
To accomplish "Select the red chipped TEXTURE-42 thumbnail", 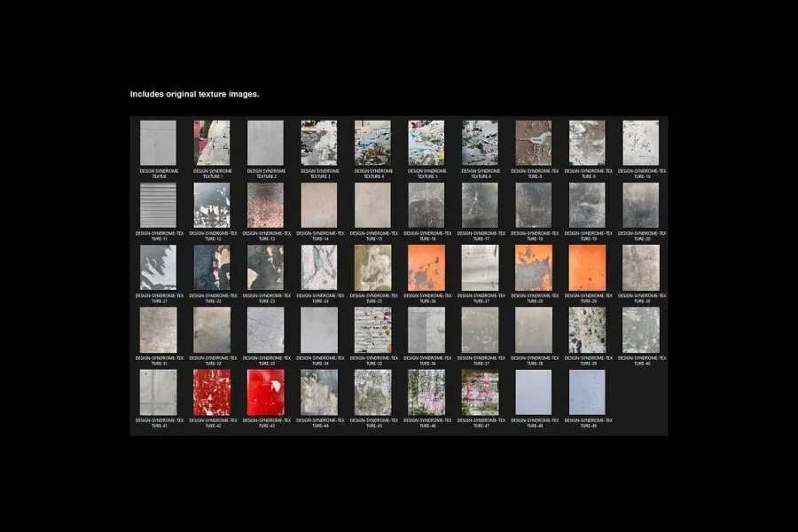I will [x=212, y=392].
